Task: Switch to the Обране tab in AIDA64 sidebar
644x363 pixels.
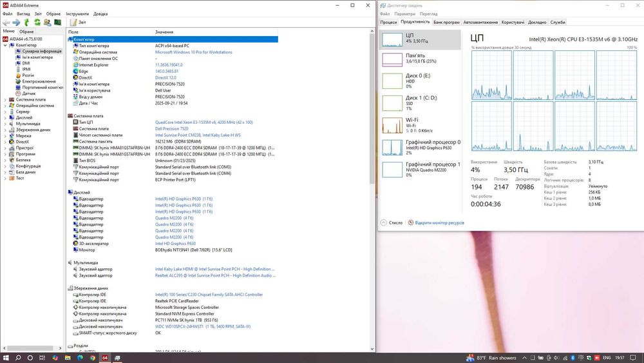Action: point(26,31)
